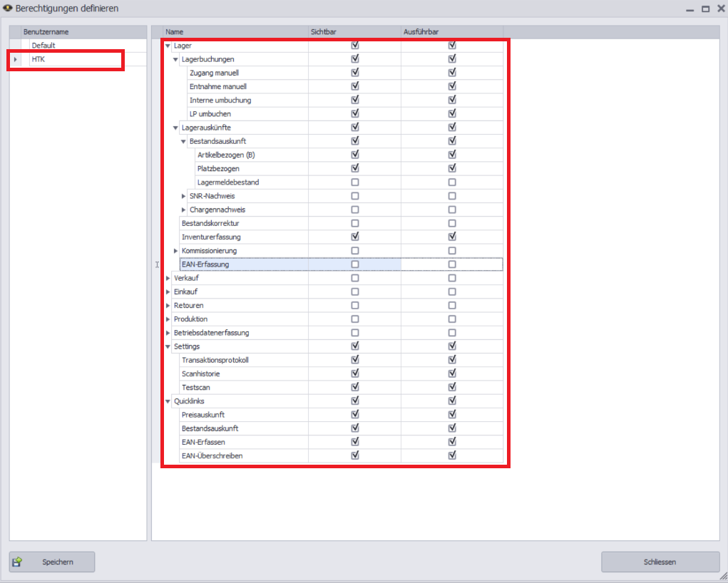Maximize the Berechtigungen definieren window

pos(705,9)
